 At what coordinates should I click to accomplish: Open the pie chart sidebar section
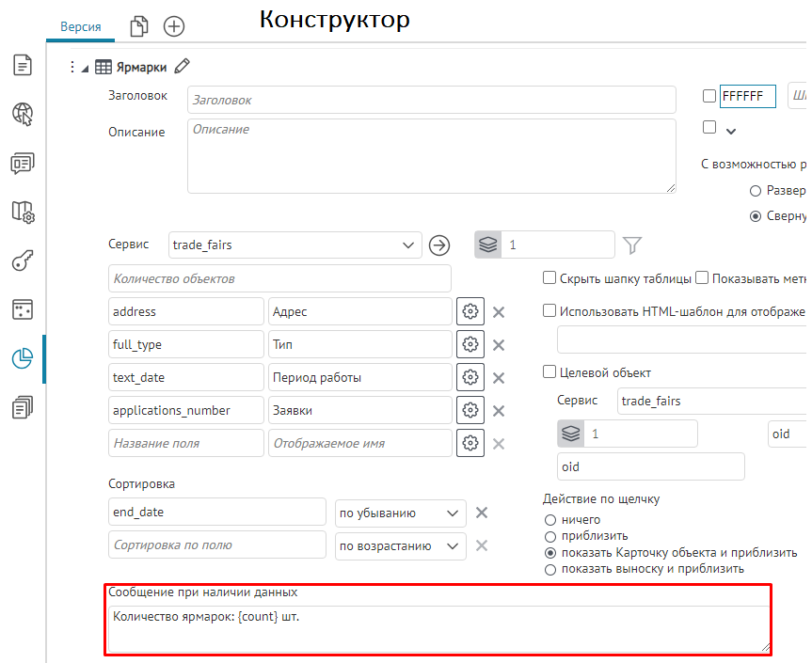coord(23,358)
